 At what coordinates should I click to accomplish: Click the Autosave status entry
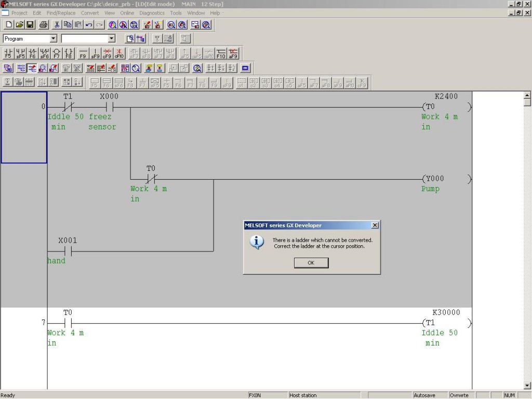coord(430,395)
